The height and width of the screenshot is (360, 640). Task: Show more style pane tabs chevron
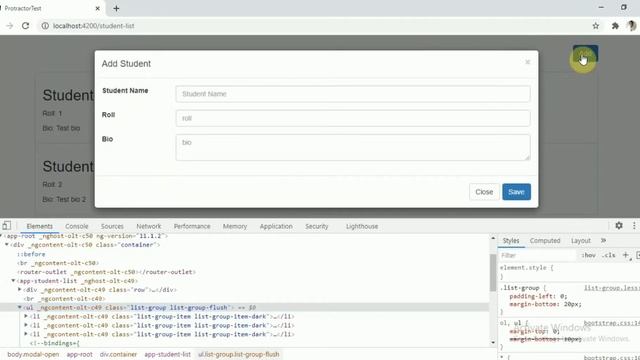[x=603, y=240]
